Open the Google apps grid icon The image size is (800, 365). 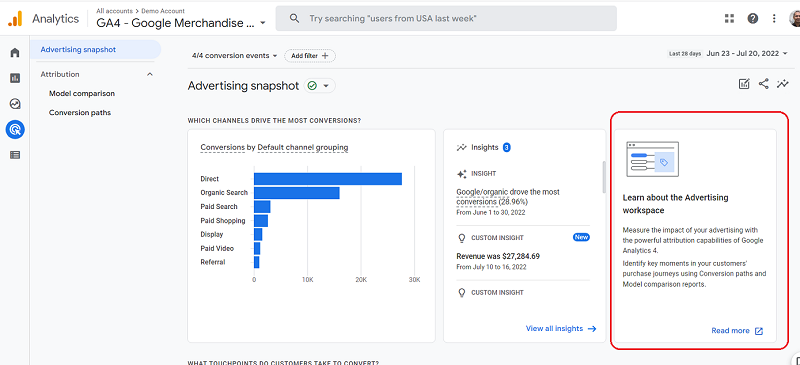pos(730,18)
